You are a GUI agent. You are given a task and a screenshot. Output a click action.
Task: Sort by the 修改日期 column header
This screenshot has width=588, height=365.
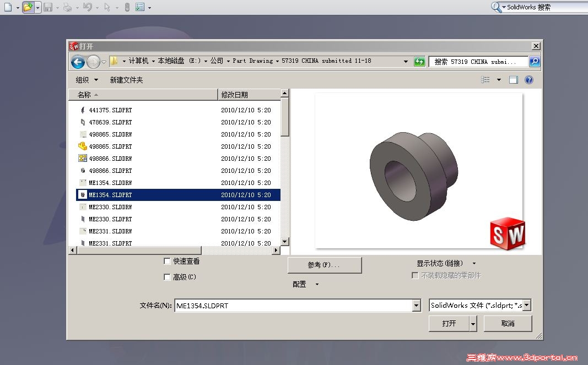tap(250, 95)
